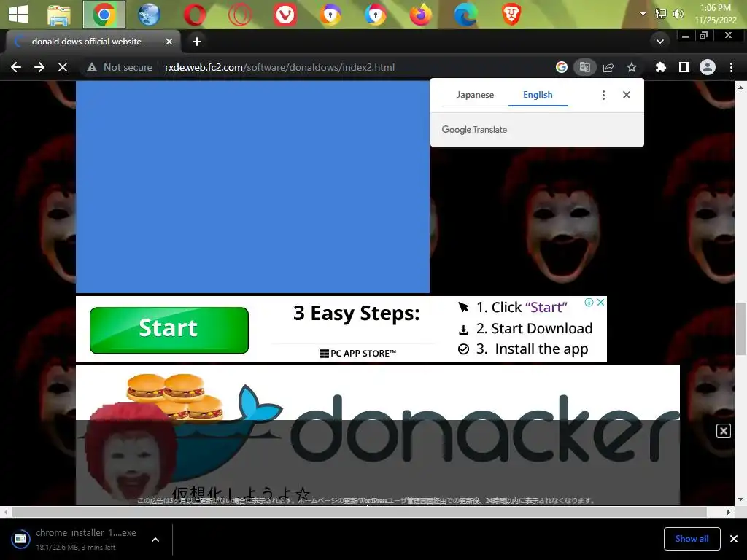Open the blue globe browser in taskbar

(x=149, y=15)
